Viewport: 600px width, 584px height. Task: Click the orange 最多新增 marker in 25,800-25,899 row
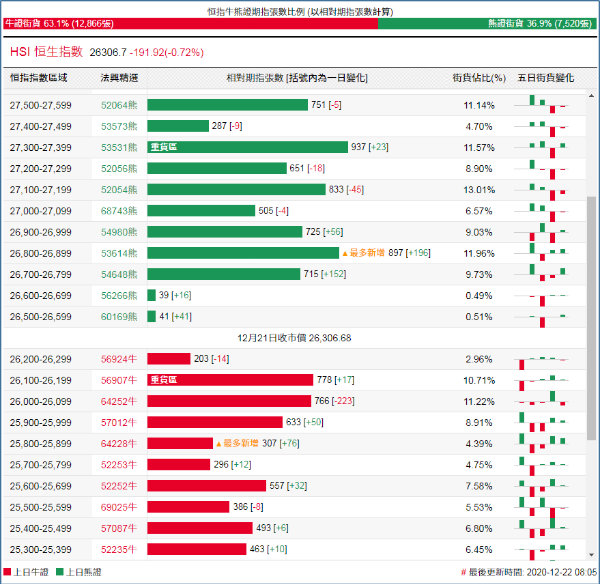point(237,443)
